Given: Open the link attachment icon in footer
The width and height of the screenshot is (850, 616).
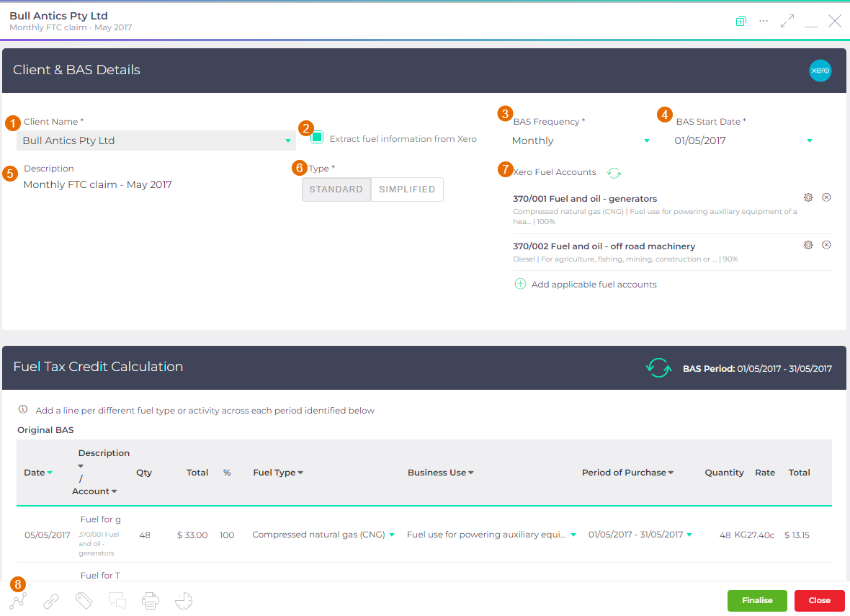Looking at the screenshot, I should (51, 601).
